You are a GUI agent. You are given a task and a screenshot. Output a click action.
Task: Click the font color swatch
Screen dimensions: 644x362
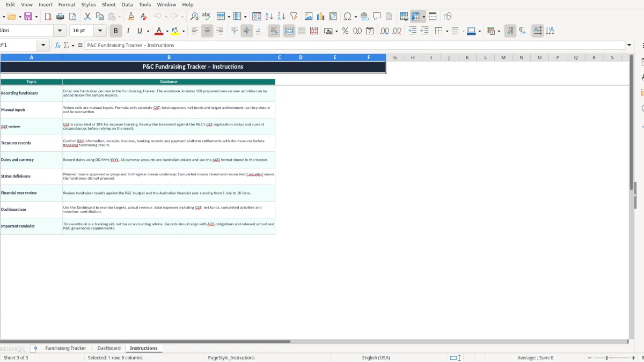coord(158,31)
